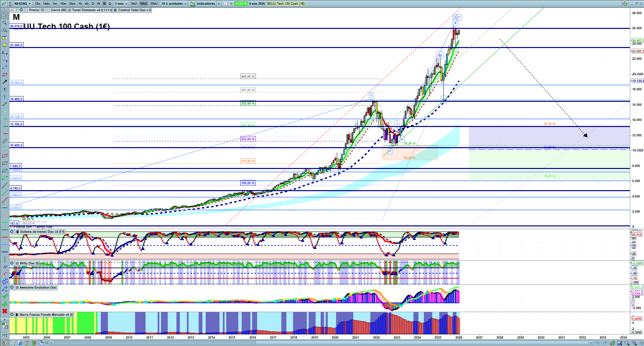Click the share icon at bottom left
The height and width of the screenshot is (346, 644).
tap(13, 343)
